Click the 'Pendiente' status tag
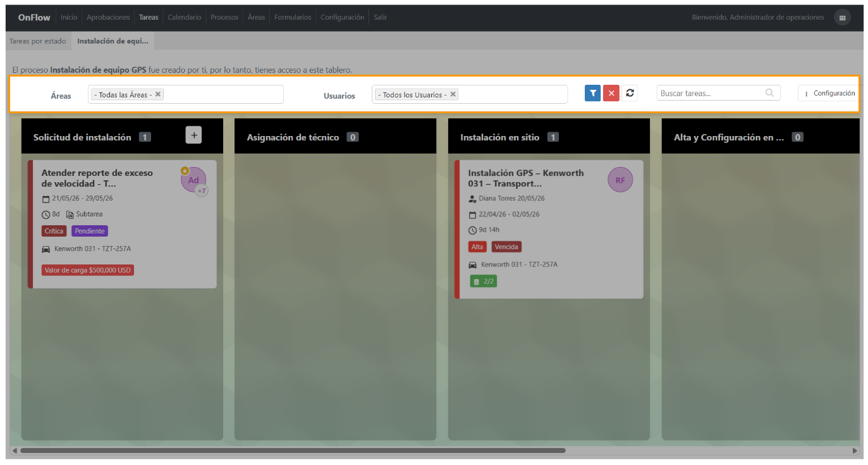The width and height of the screenshot is (868, 465). [x=90, y=231]
